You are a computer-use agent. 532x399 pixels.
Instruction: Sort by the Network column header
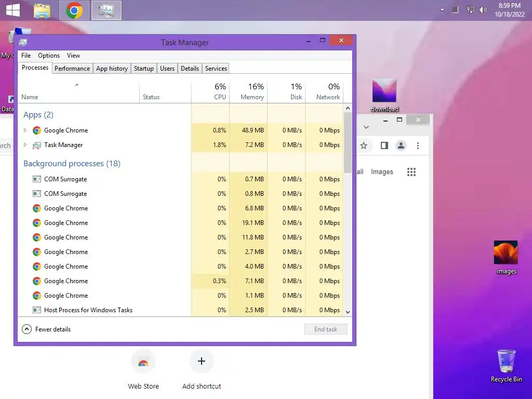coord(324,92)
